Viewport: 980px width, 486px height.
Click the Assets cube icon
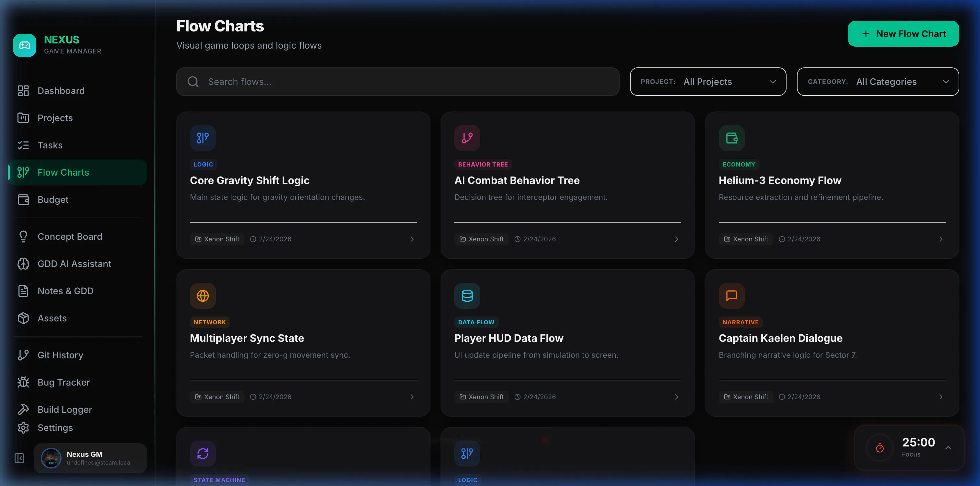[23, 318]
